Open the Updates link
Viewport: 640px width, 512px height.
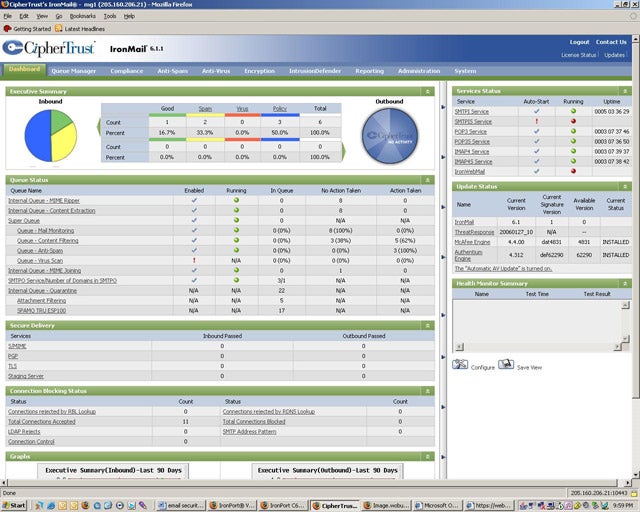click(x=614, y=55)
